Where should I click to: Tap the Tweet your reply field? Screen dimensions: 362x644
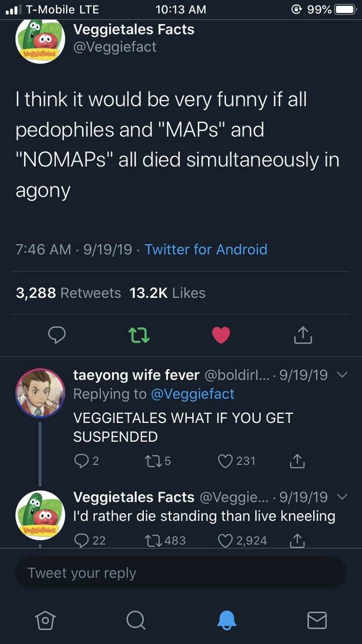[x=181, y=573]
